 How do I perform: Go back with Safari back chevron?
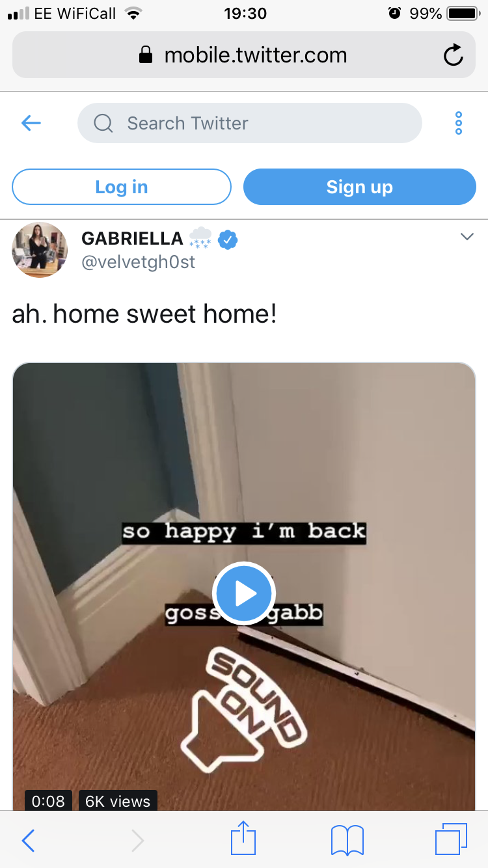(28, 841)
